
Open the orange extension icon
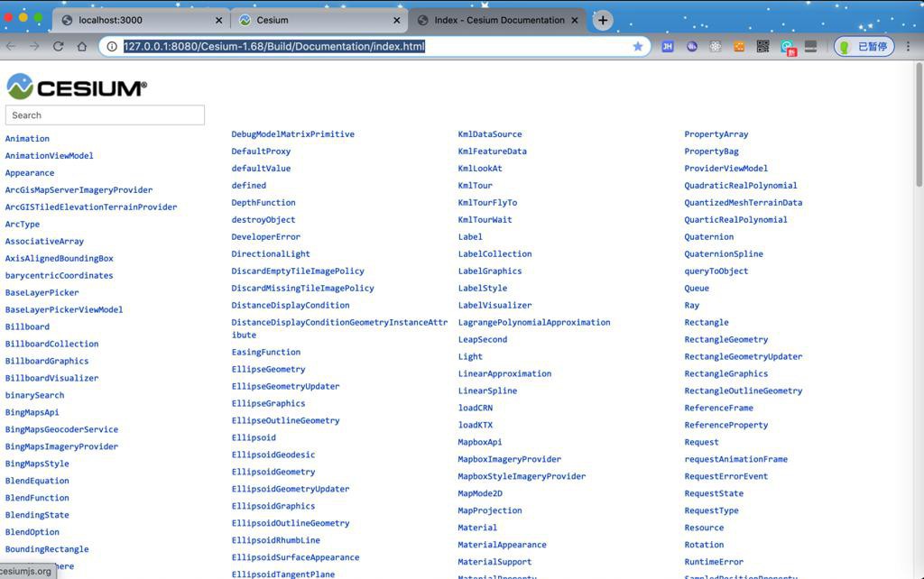point(739,47)
